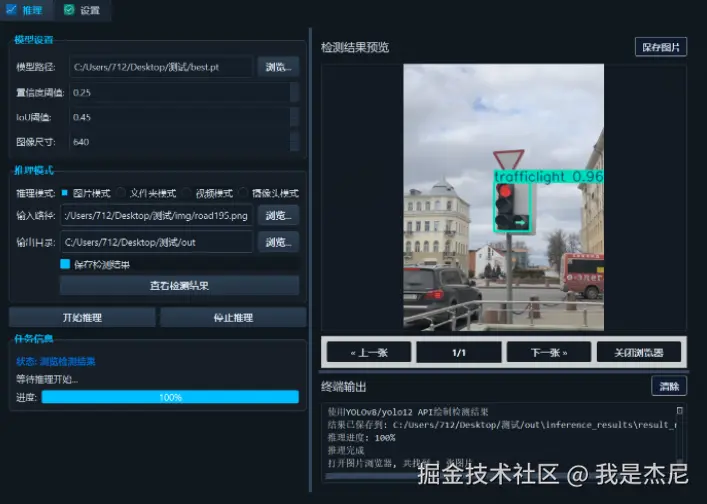Image resolution: width=707 pixels, height=504 pixels.
Task: Browse for the output directory
Action: pos(279,242)
